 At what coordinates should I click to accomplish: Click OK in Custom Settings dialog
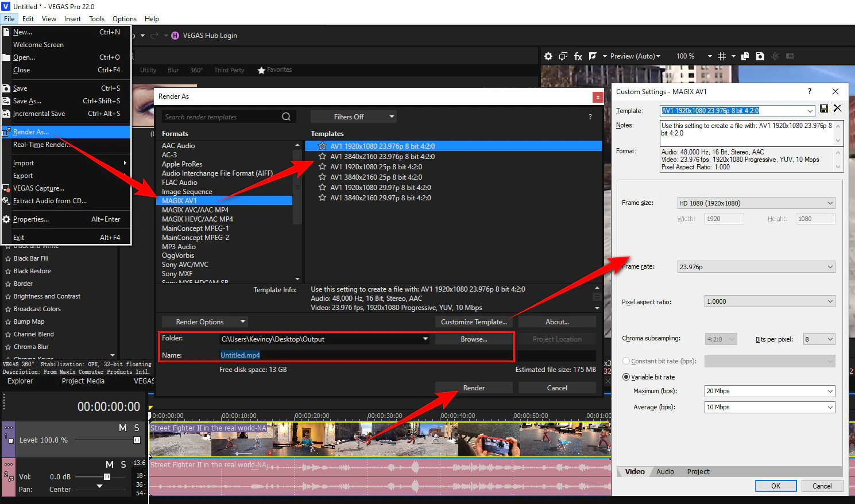(776, 486)
